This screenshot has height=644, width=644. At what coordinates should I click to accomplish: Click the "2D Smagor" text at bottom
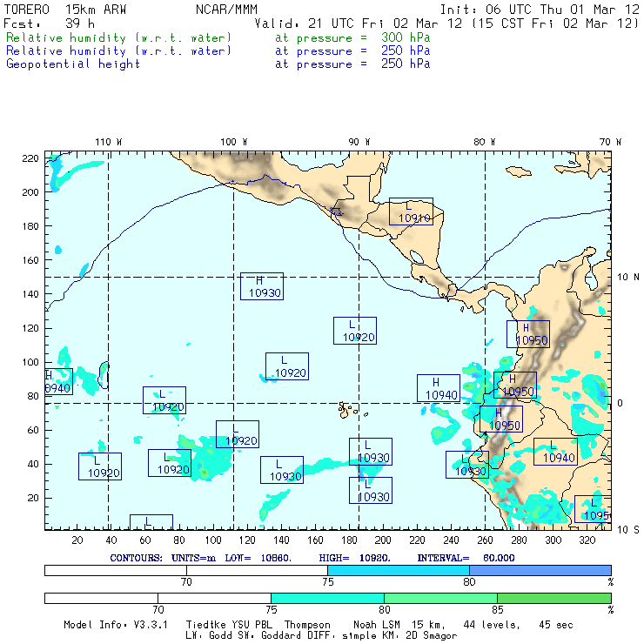[432, 635]
